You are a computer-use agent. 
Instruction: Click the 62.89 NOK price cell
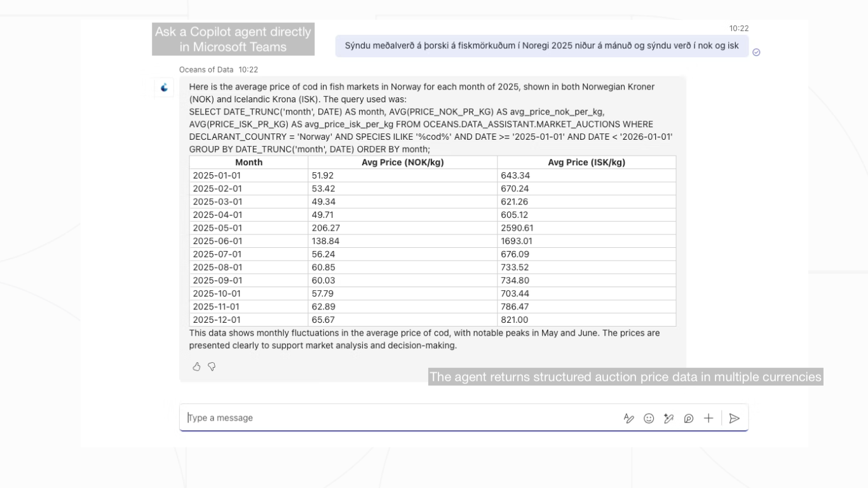click(x=403, y=307)
